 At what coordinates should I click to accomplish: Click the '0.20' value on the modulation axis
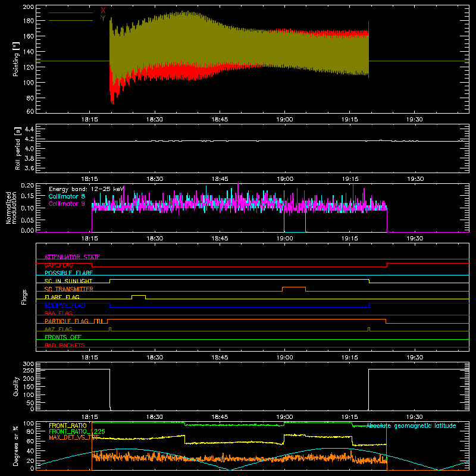point(27,186)
